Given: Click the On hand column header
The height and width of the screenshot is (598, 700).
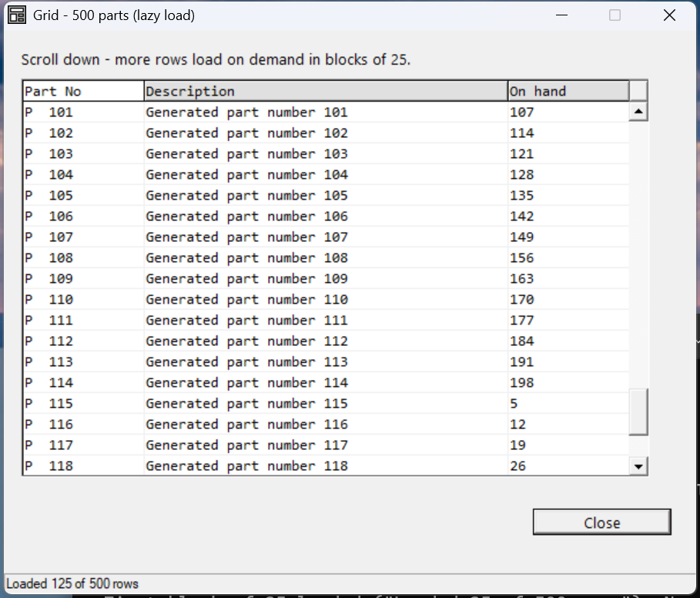Looking at the screenshot, I should tap(569, 91).
